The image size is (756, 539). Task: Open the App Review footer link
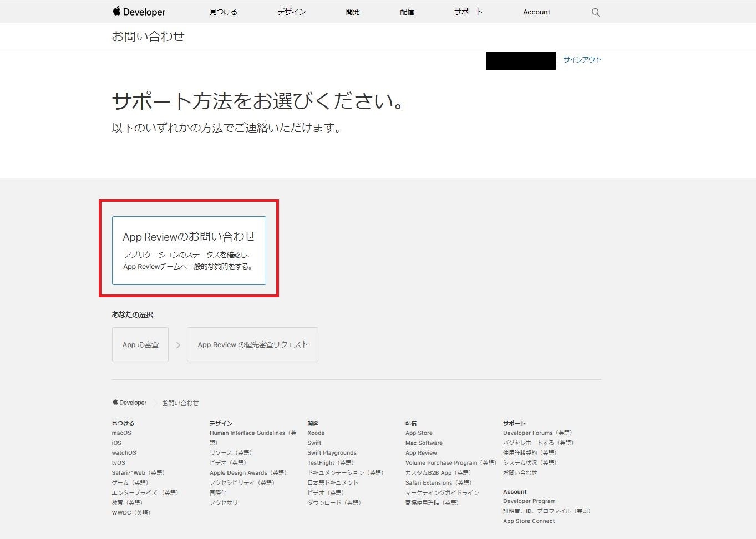coord(421,453)
